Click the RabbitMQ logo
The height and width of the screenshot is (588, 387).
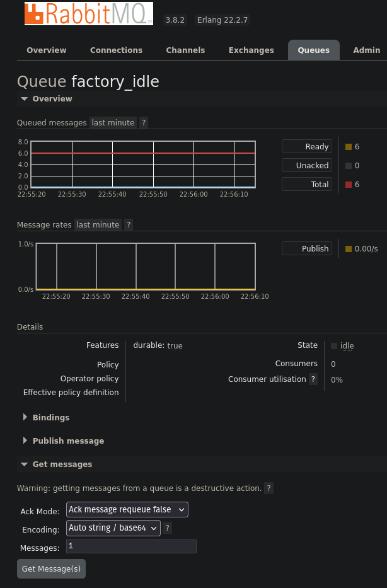click(89, 13)
